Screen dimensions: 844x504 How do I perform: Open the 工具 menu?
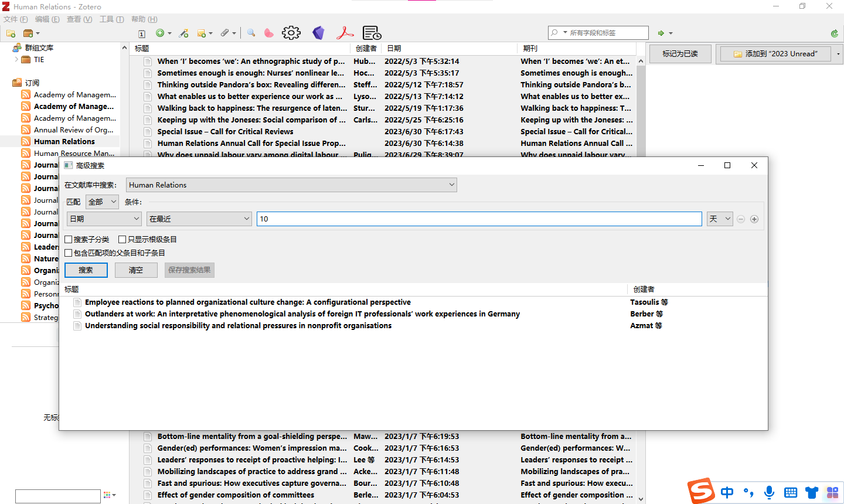112,19
